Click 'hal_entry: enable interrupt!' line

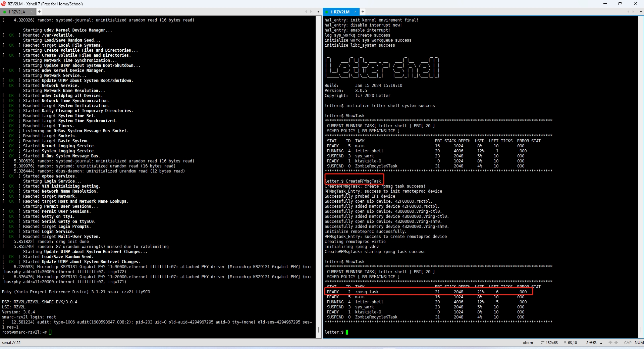coord(358,30)
